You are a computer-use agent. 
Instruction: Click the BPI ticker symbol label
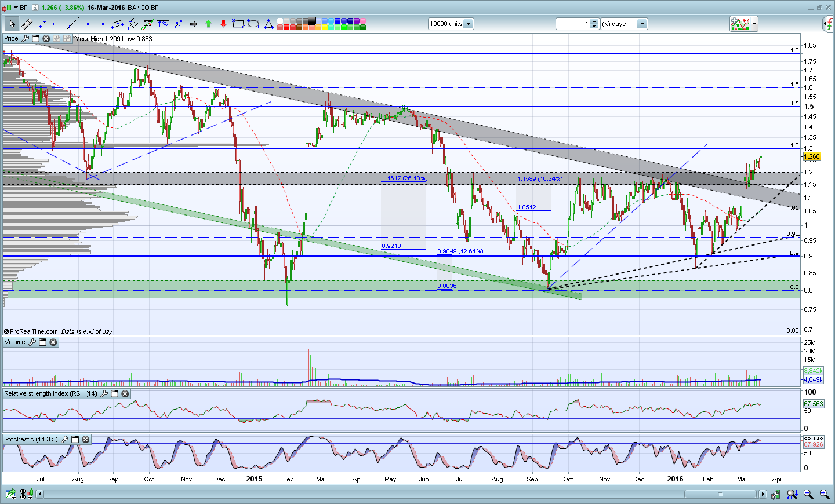point(24,8)
